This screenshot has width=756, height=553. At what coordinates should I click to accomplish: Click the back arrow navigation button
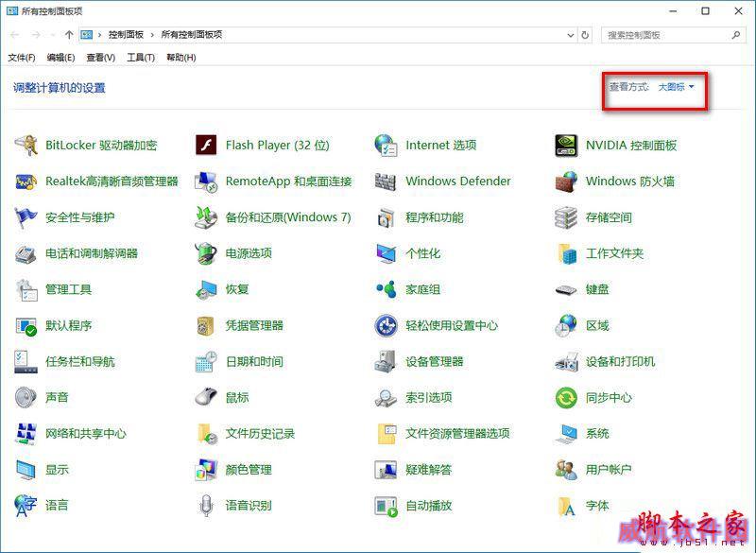click(14, 35)
